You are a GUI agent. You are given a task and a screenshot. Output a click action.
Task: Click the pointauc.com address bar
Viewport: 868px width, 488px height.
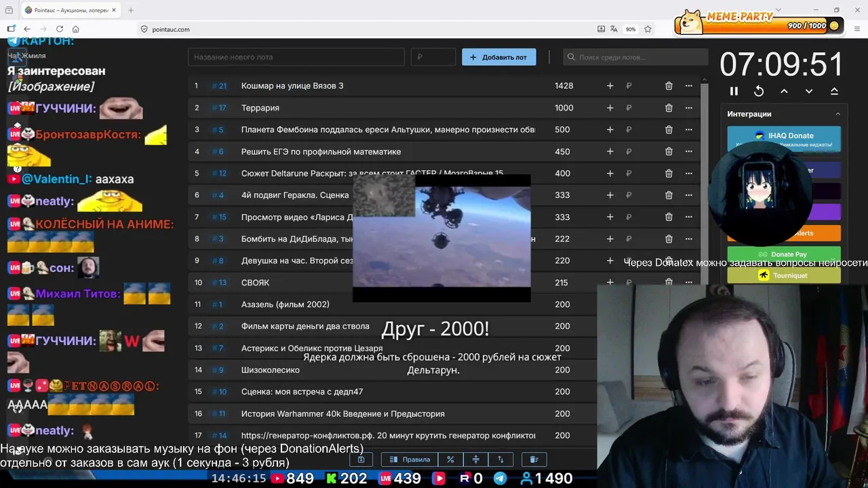(365, 29)
